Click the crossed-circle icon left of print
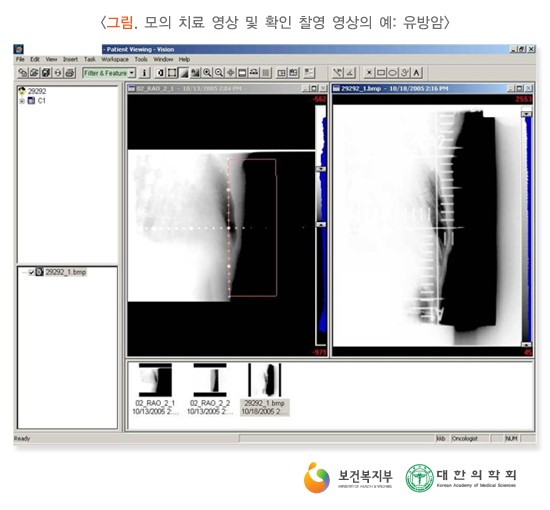This screenshot has width=550, height=510. click(x=58, y=73)
